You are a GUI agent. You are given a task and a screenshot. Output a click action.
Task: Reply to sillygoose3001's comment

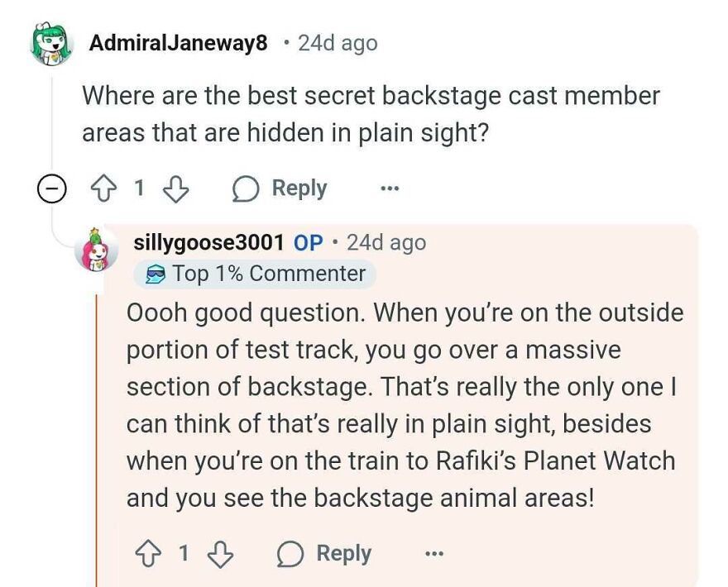pos(342,552)
